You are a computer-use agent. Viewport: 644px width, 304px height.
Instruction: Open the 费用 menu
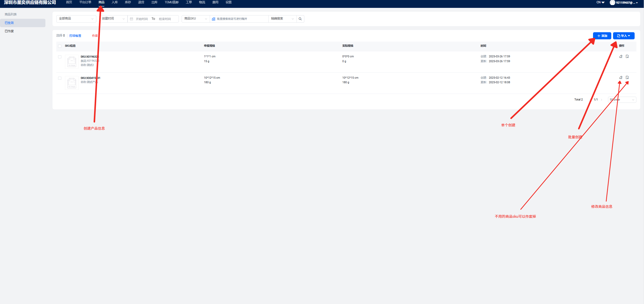click(215, 2)
